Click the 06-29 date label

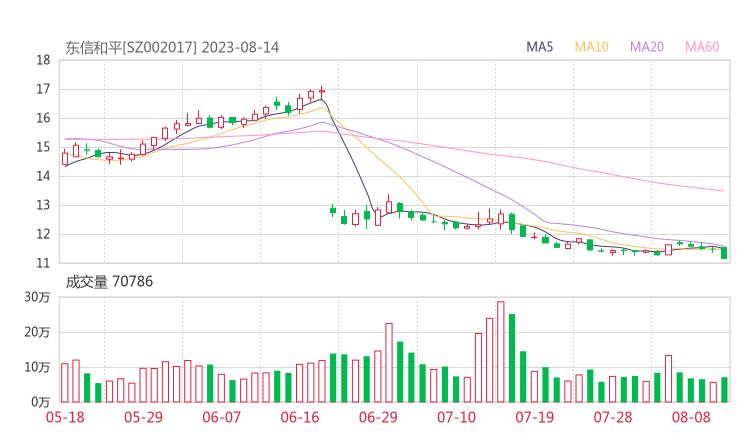click(x=378, y=417)
